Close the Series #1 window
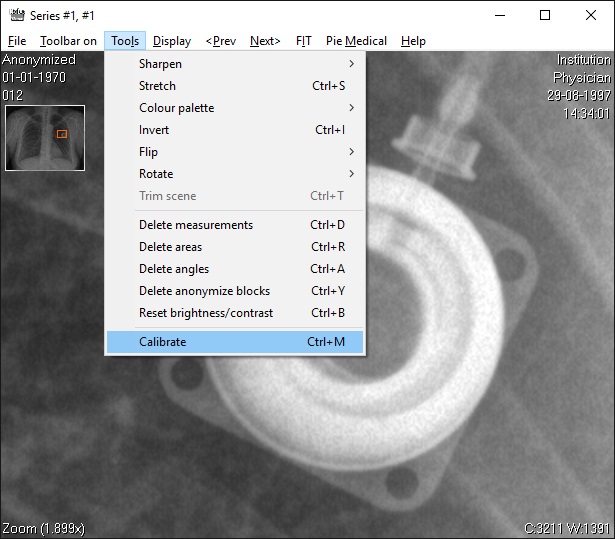This screenshot has width=615, height=539. 591,15
